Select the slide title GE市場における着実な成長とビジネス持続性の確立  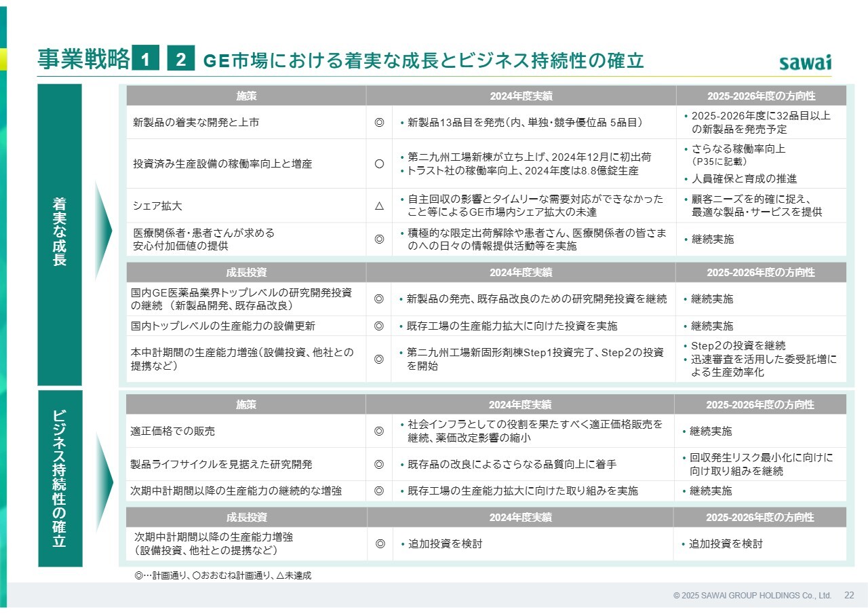click(x=423, y=60)
